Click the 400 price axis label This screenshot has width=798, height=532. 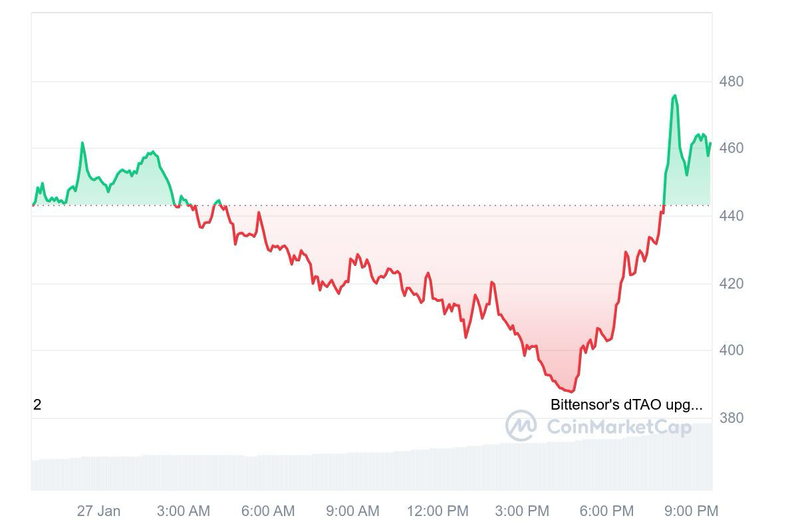click(731, 350)
